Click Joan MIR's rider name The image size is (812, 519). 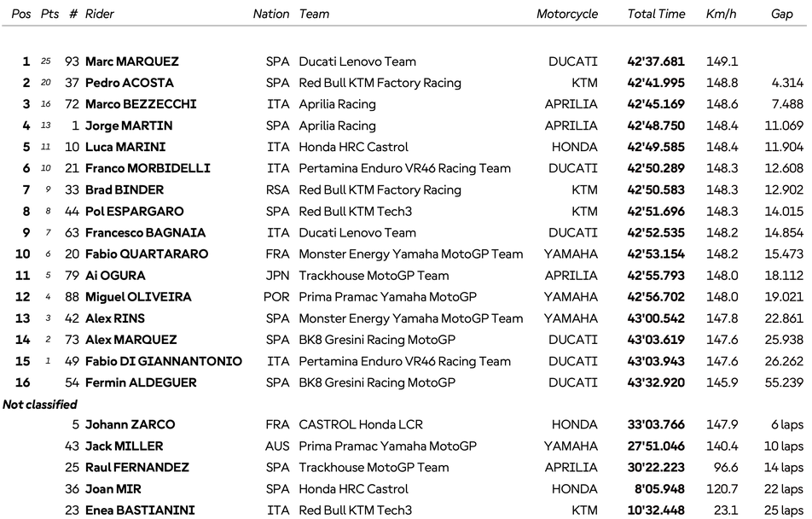tap(113, 489)
